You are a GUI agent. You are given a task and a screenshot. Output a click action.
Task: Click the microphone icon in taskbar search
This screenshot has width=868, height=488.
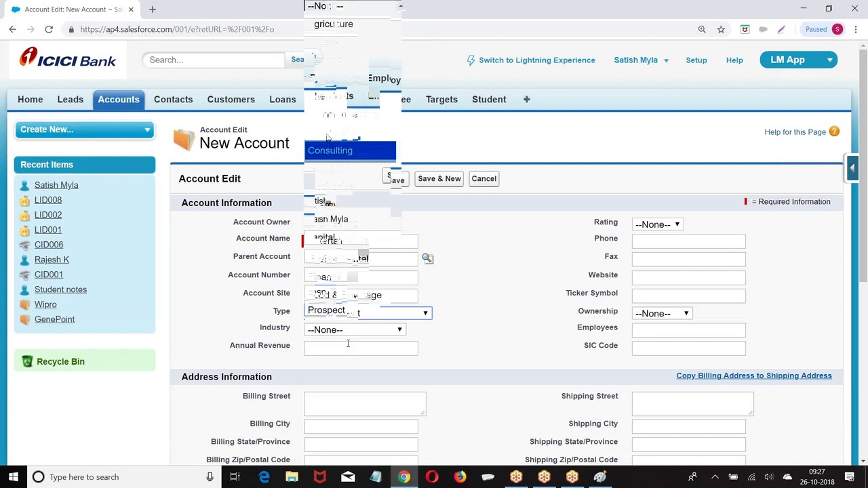click(210, 476)
